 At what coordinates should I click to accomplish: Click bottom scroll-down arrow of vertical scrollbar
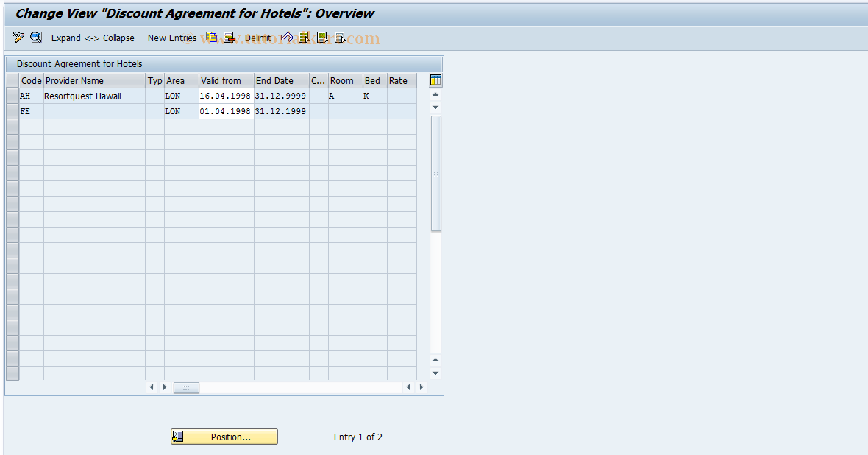(435, 373)
